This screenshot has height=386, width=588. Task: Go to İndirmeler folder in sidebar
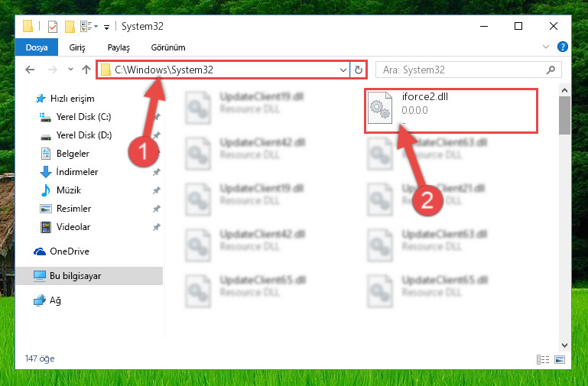tap(77, 172)
